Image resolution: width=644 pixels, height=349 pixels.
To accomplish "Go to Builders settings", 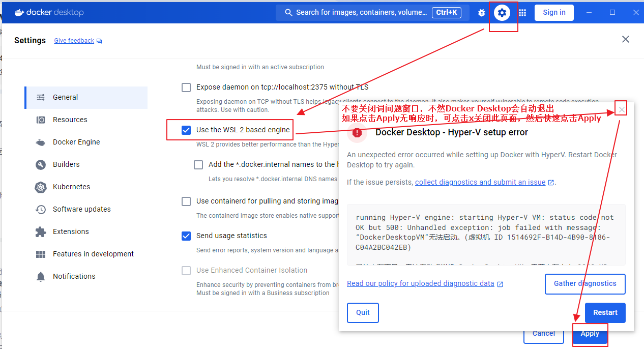I will 86,164.
